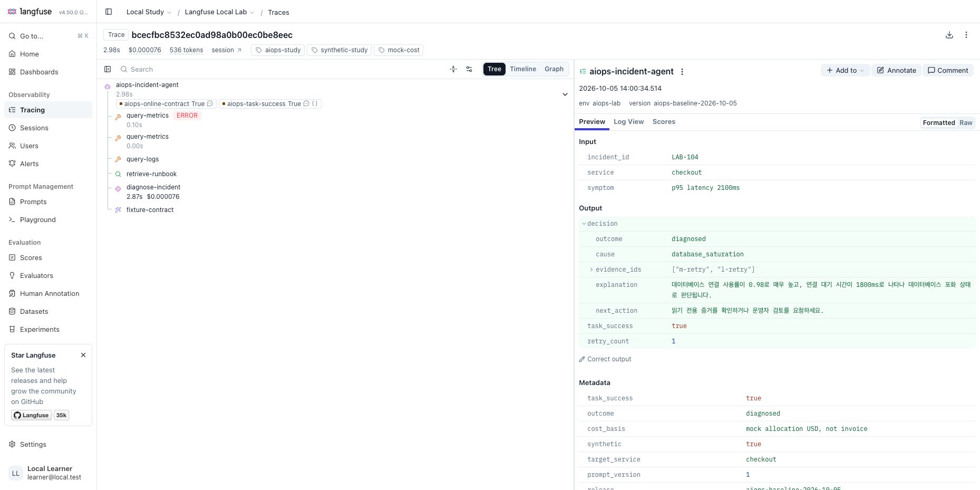Image resolution: width=980 pixels, height=490 pixels.
Task: Open the Add to dropdown
Action: (845, 71)
